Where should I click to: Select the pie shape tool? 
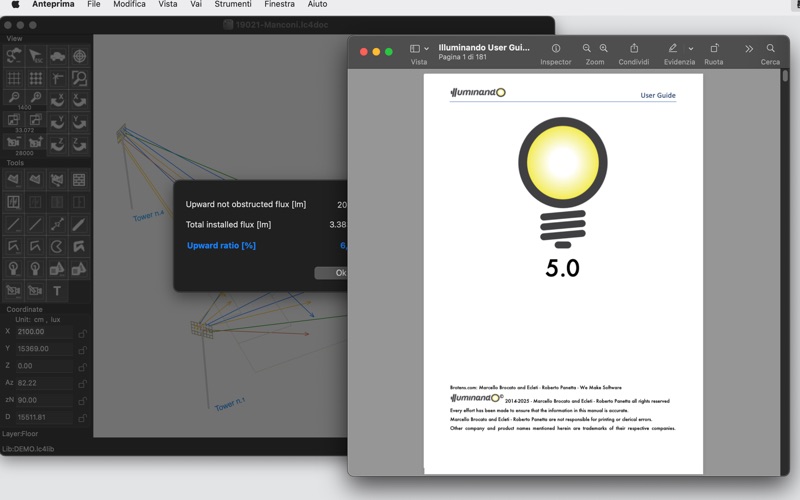pos(57,247)
